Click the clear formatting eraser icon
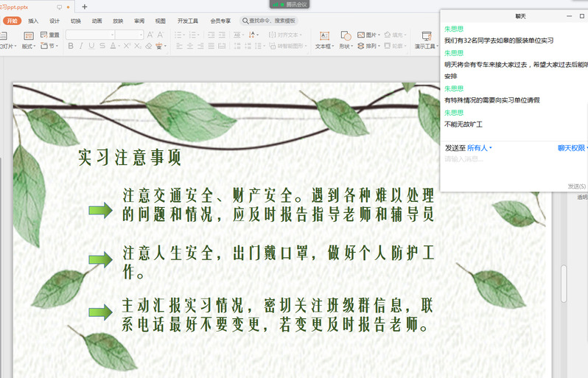This screenshot has height=378, width=588. (x=149, y=46)
